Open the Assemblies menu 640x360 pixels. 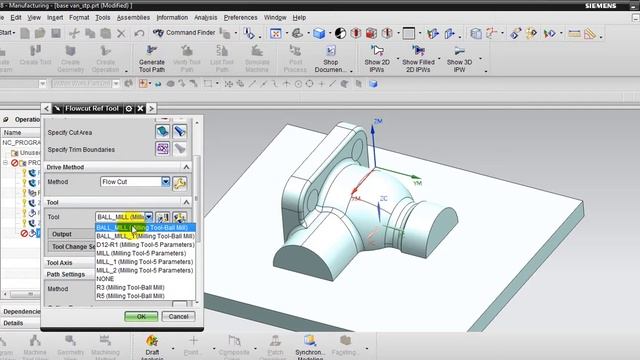(x=133, y=18)
